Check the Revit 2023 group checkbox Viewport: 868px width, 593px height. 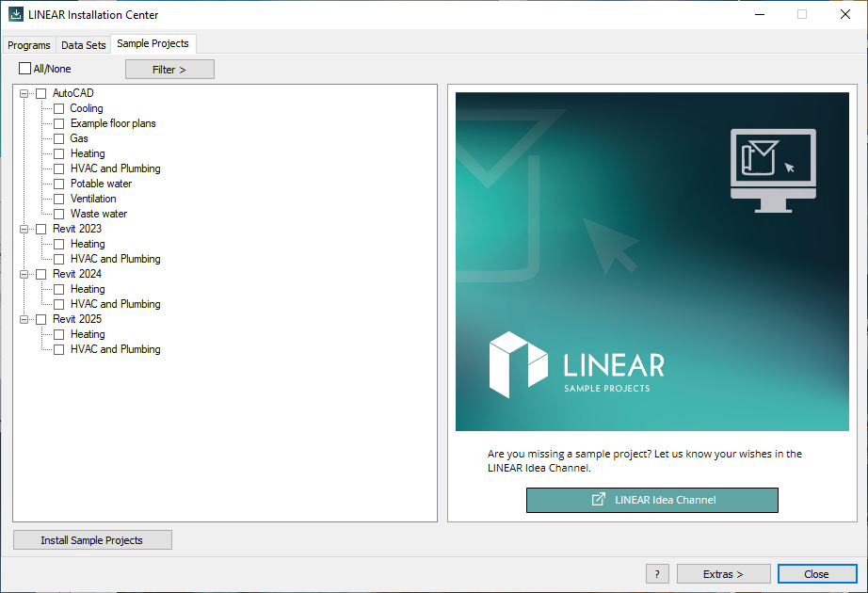tap(41, 229)
